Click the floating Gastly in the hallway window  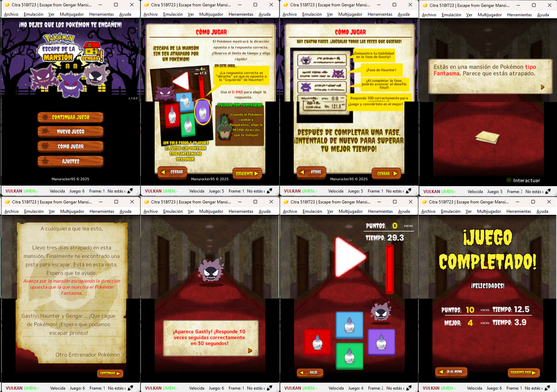pos(210,271)
